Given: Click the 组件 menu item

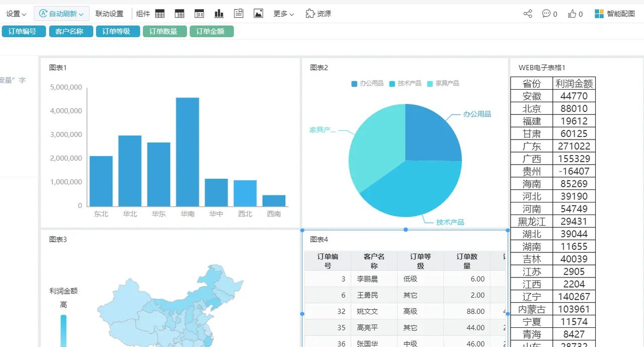Looking at the screenshot, I should click(x=142, y=14).
